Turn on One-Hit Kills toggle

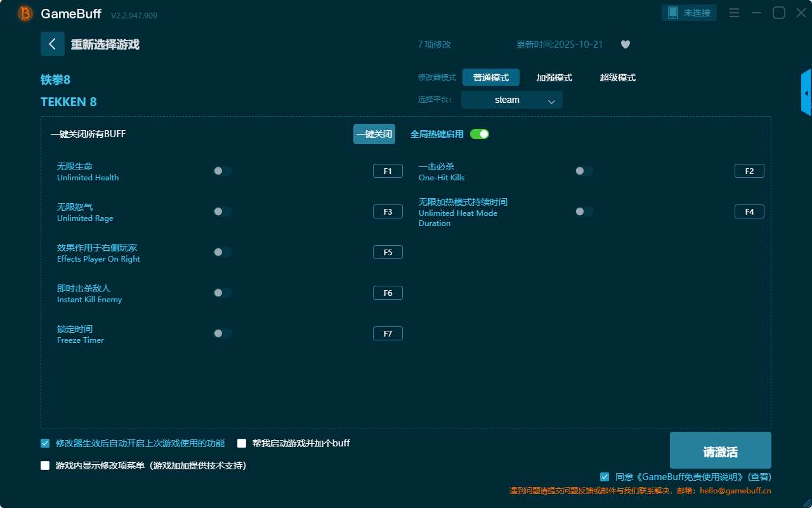tap(584, 171)
